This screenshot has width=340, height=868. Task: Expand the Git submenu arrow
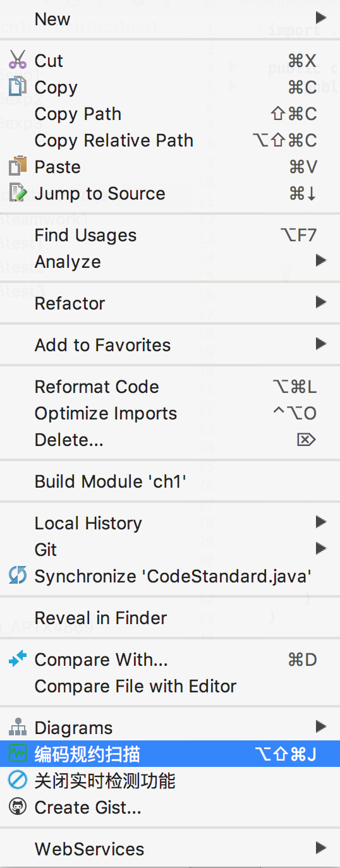(x=321, y=548)
